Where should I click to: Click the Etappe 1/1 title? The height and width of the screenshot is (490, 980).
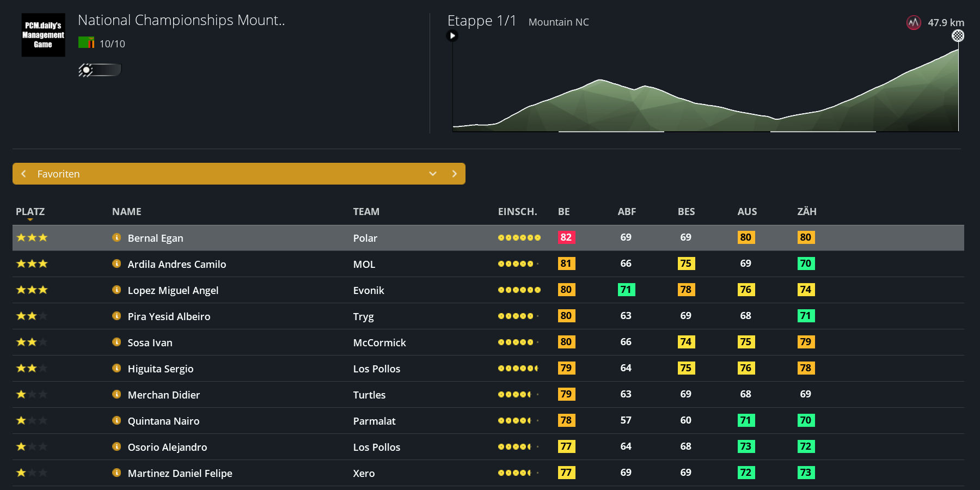pos(482,21)
